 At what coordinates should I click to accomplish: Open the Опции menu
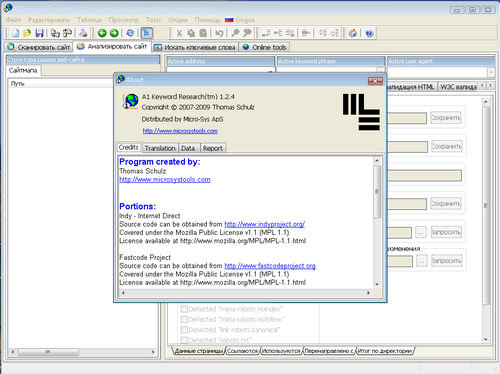178,20
